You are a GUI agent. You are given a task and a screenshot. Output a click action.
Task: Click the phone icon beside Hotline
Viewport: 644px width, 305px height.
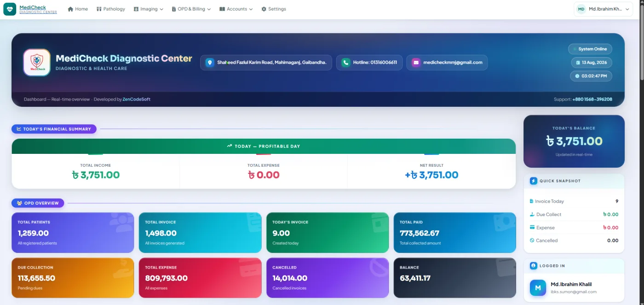click(x=345, y=63)
